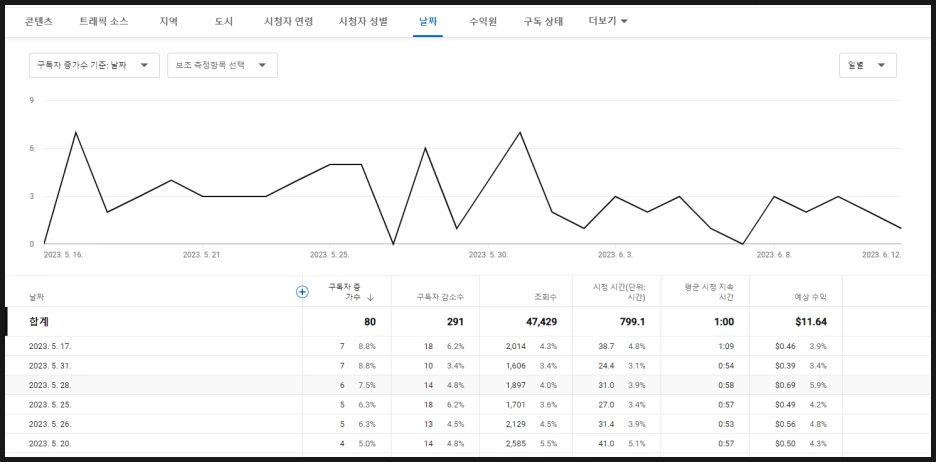Open the 수익원 tab

coord(483,21)
